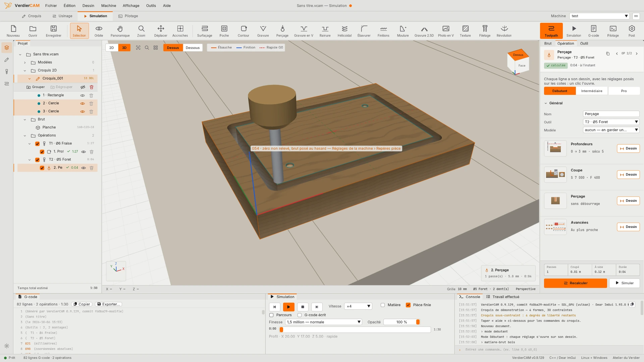This screenshot has height=362, width=644.
Task: Open the G-code panel icon in the toolbar
Action: (x=593, y=31)
